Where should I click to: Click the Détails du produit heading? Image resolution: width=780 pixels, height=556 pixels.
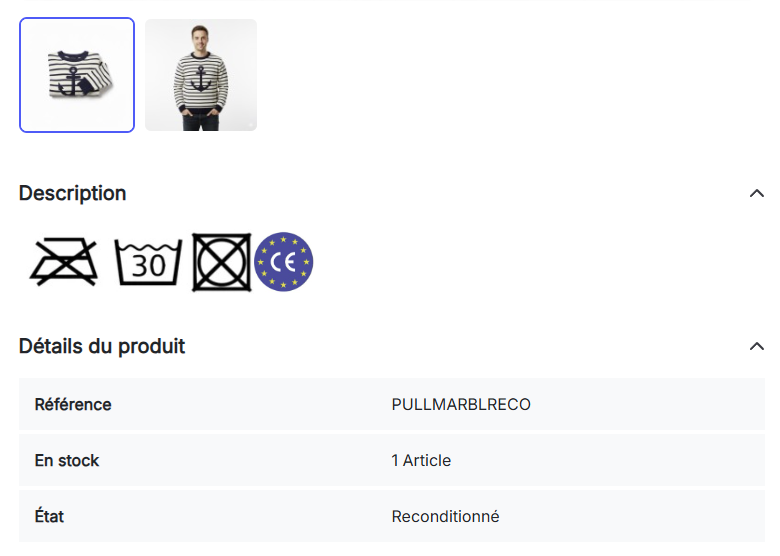pos(102,346)
